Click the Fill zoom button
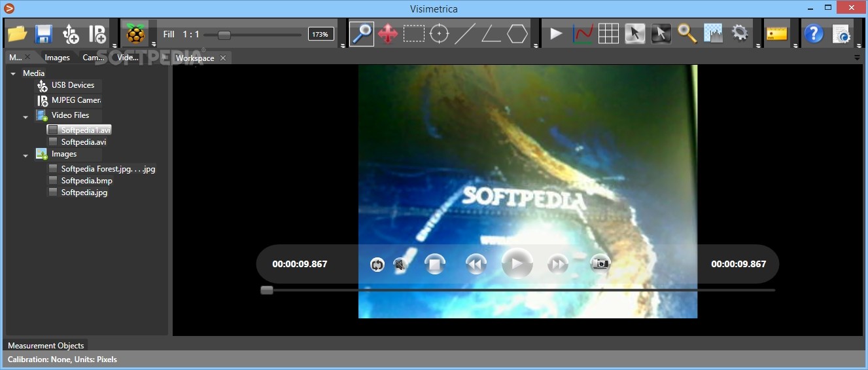868x370 pixels. [x=169, y=34]
